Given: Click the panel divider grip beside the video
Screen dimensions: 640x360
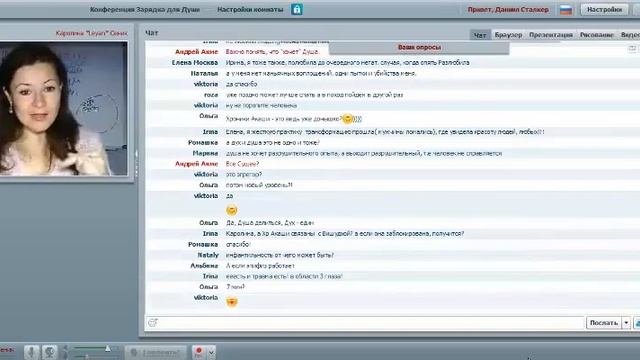Looking at the screenshot, I should click(x=136, y=163).
